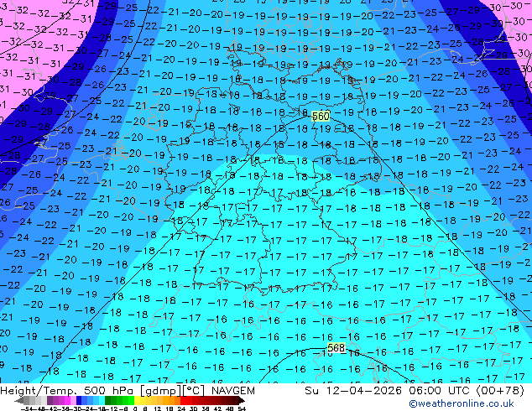This screenshot has width=532, height=411.
Task: Click the dark blue swatch in the temperature legend
Action: click(79, 401)
